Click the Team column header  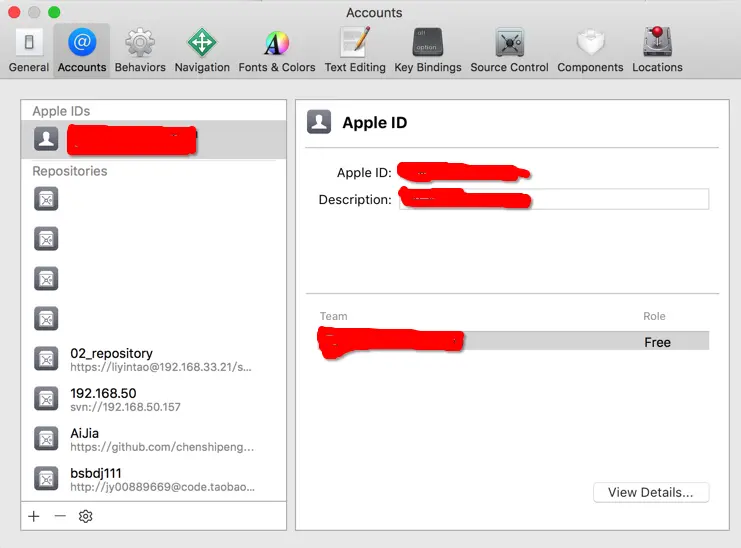point(333,316)
